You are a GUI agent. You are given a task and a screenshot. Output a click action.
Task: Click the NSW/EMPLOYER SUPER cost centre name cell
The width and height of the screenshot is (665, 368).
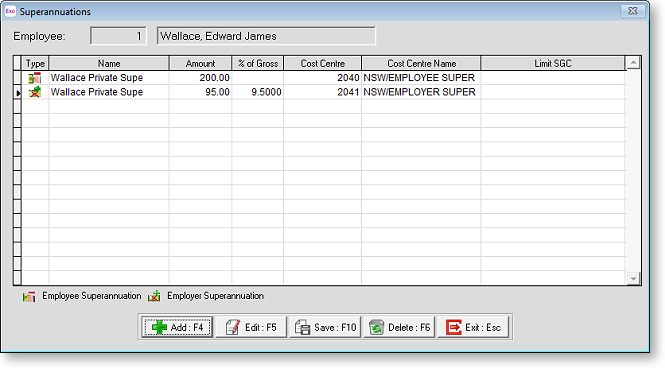click(421, 92)
